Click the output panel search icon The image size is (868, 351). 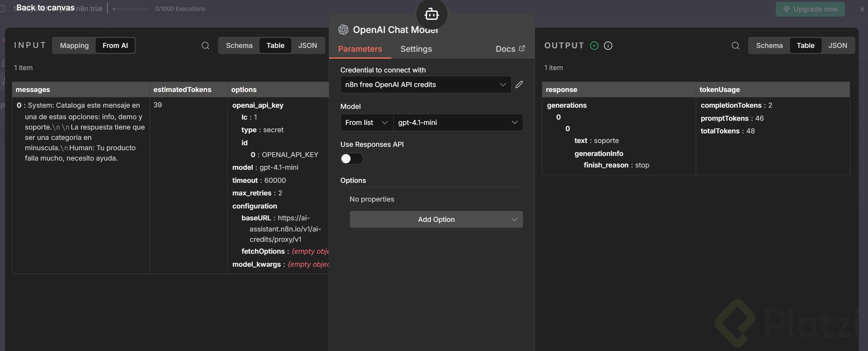coord(735,46)
